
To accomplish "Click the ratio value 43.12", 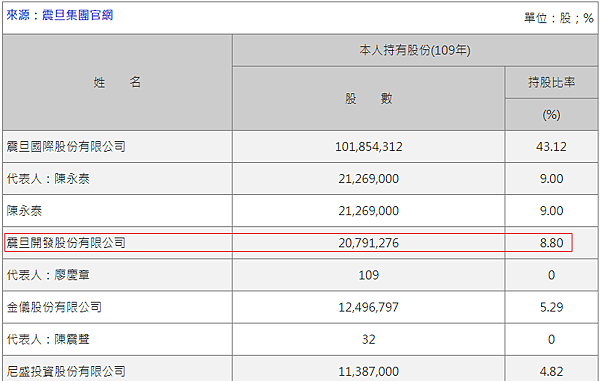I will coord(551,147).
